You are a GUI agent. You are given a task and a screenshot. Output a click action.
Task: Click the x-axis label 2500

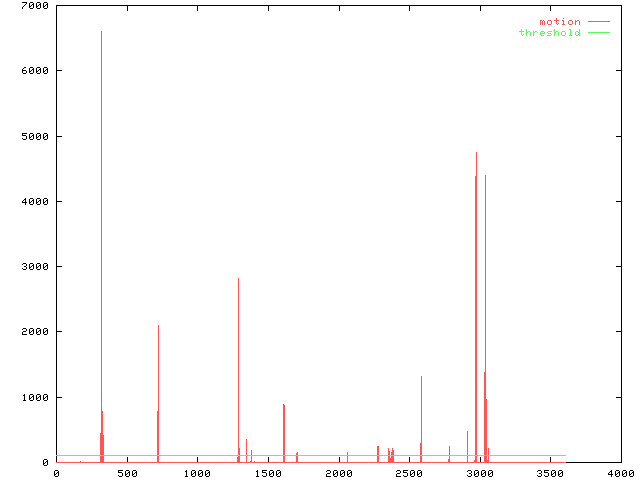pos(408,473)
